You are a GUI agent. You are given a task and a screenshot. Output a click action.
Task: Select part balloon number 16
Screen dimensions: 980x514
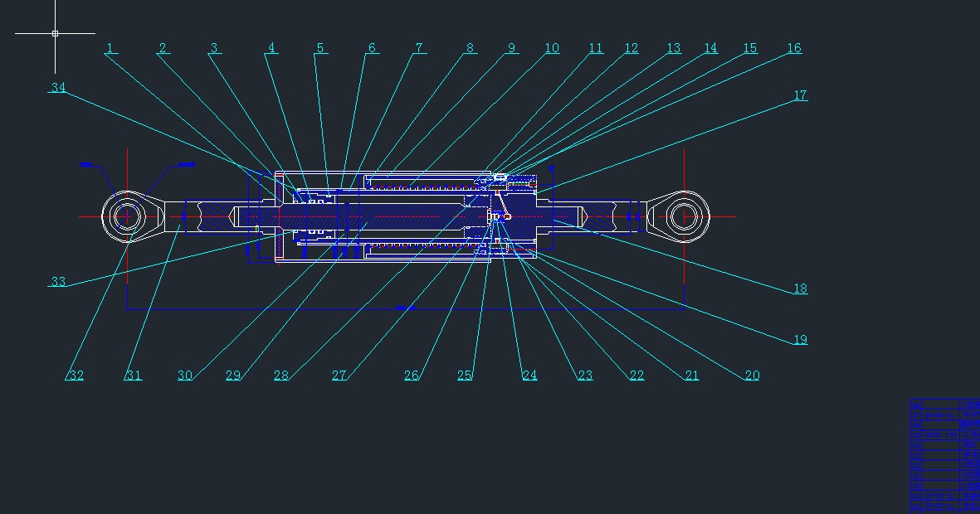[x=794, y=48]
